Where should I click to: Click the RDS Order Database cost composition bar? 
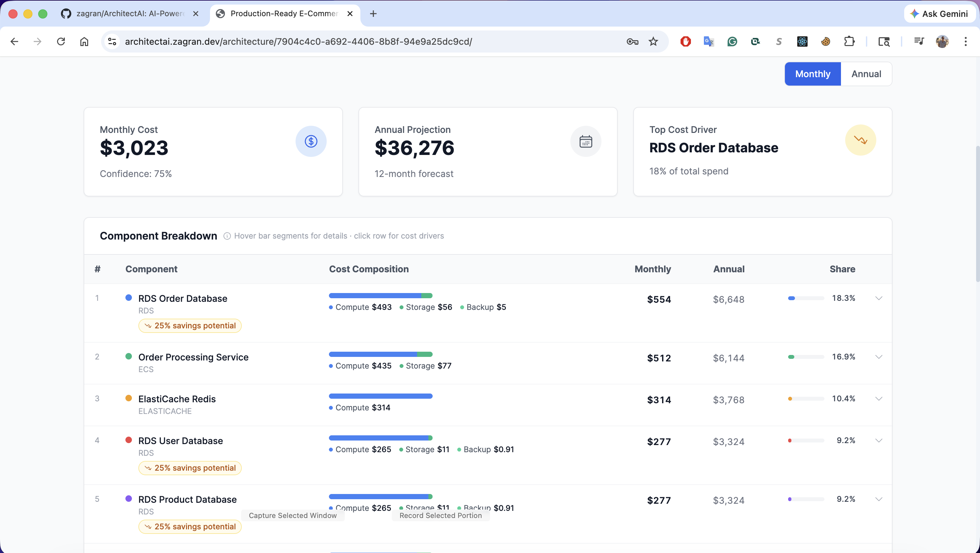pos(380,296)
